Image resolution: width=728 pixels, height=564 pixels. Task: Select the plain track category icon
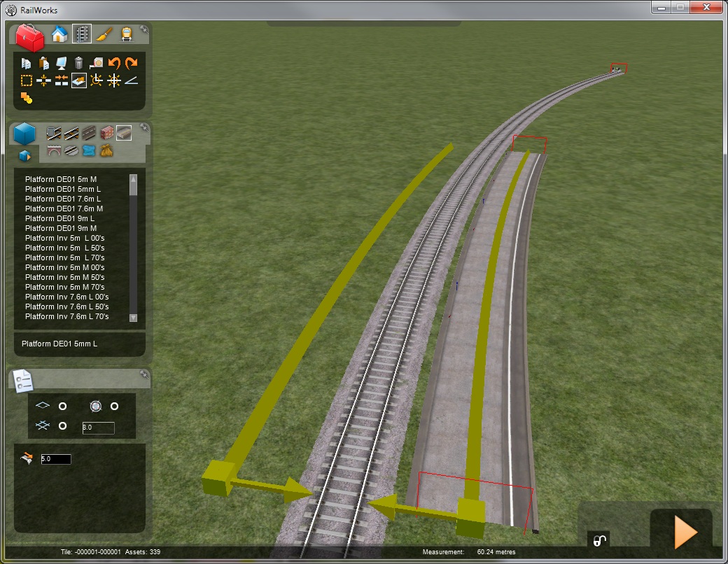click(x=71, y=134)
